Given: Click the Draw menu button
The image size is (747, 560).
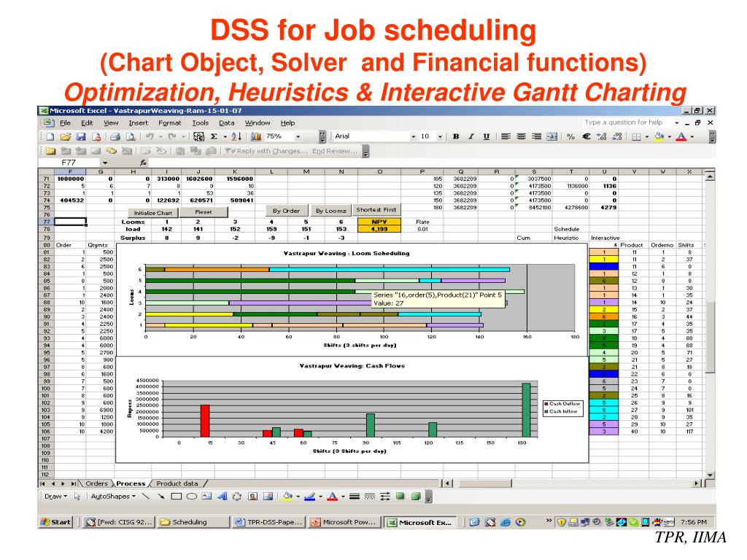Looking at the screenshot, I should pyautogui.click(x=55, y=496).
